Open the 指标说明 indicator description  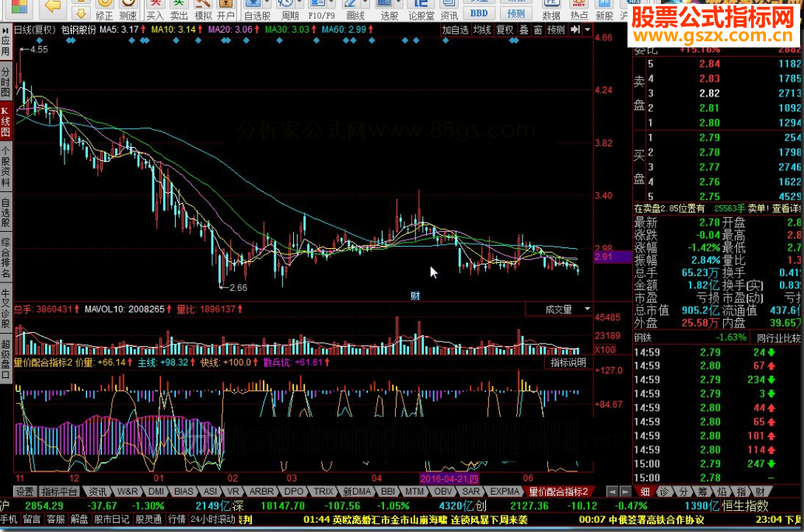[568, 362]
